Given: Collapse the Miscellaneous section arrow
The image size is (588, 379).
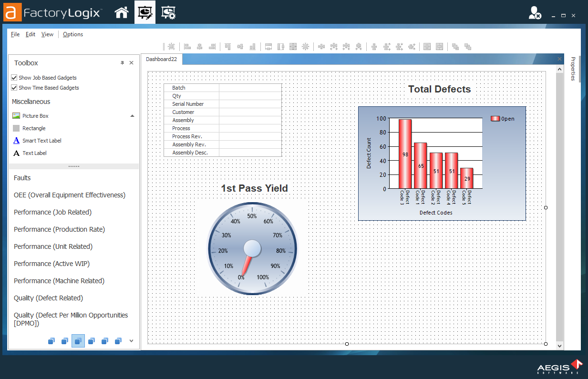Looking at the screenshot, I should [x=133, y=115].
